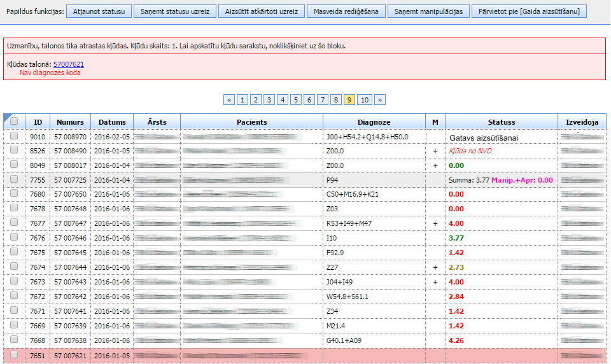The width and height of the screenshot is (611, 364).
Task: Toggle select-all checkbox in table header
Action: (14, 122)
